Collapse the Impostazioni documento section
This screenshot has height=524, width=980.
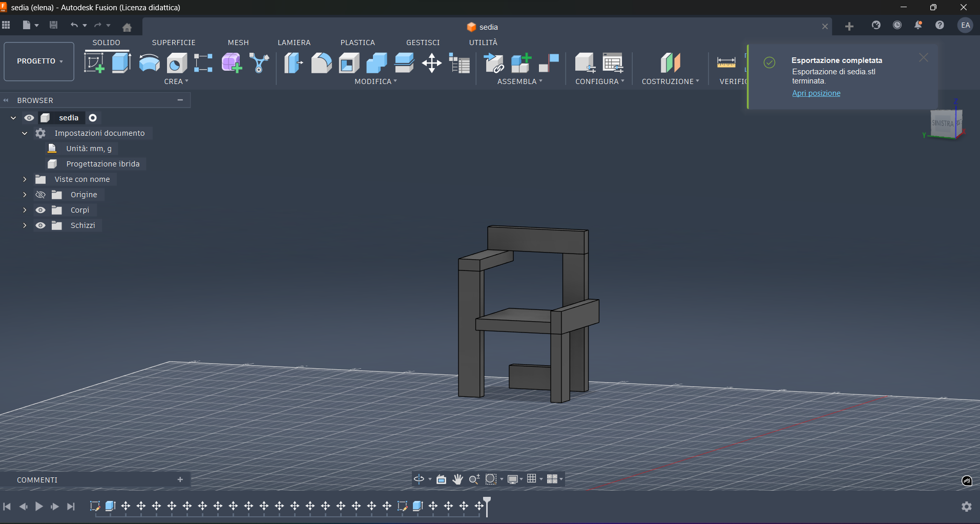click(24, 133)
